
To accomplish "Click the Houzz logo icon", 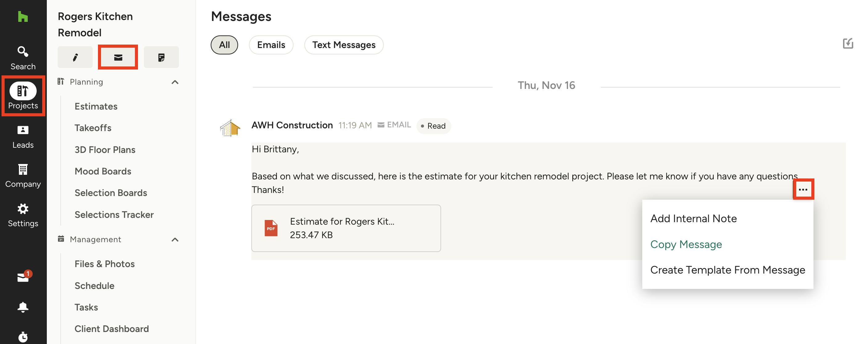I will 22,17.
